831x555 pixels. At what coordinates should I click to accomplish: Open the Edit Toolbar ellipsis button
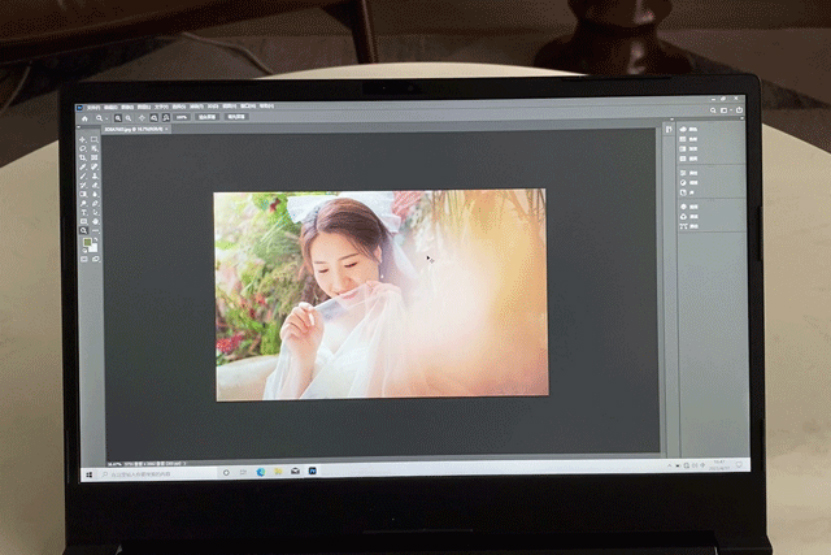[95, 230]
